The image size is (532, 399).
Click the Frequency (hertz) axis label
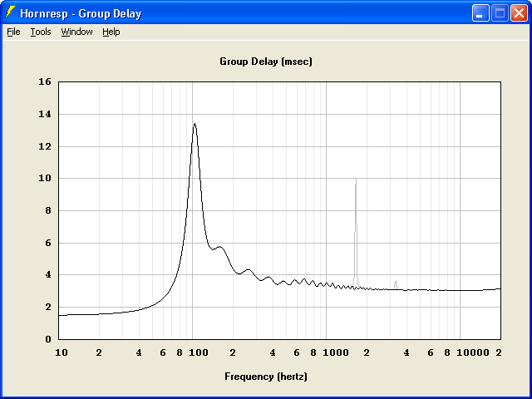click(266, 377)
